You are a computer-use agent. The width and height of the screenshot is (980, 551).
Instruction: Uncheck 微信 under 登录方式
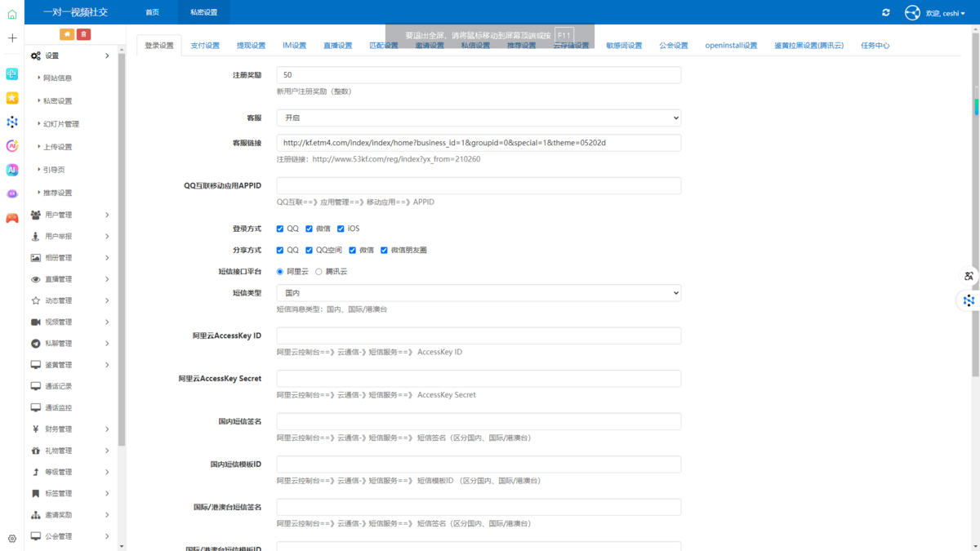coord(310,229)
